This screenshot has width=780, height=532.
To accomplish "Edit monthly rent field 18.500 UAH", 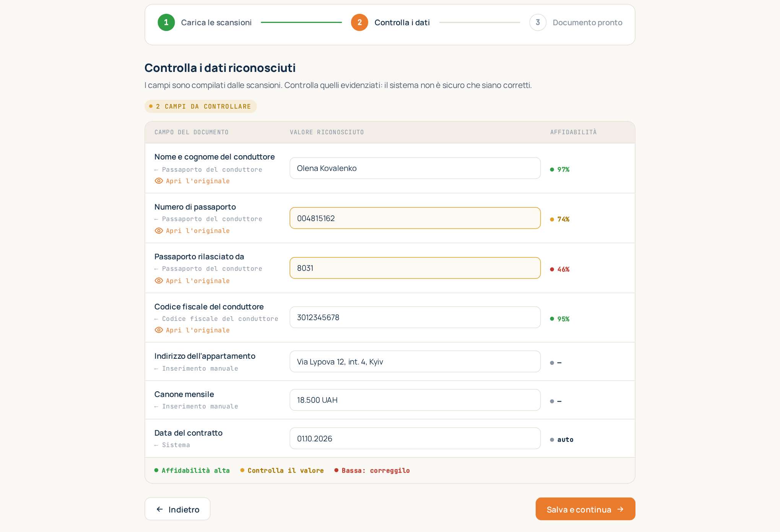I will point(415,400).
